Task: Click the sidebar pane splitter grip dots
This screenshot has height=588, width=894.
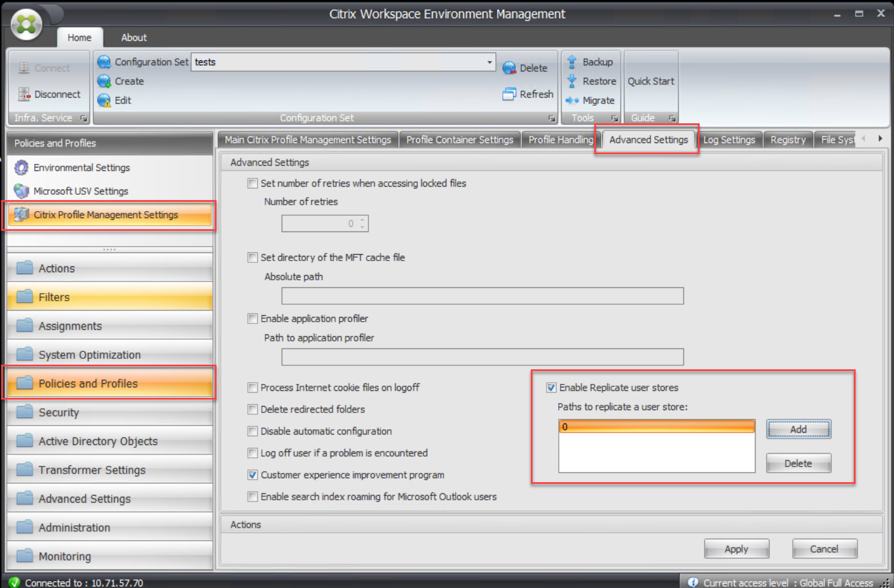Action: [109, 250]
